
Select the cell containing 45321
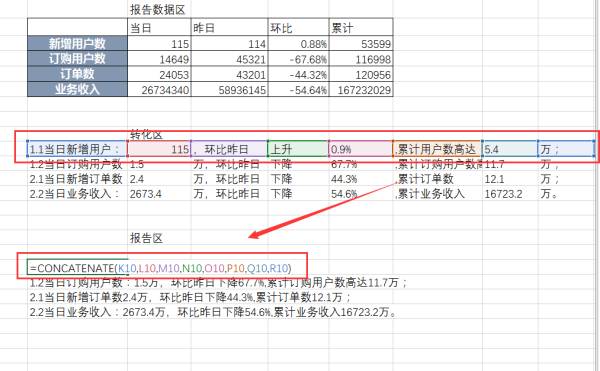pos(229,59)
